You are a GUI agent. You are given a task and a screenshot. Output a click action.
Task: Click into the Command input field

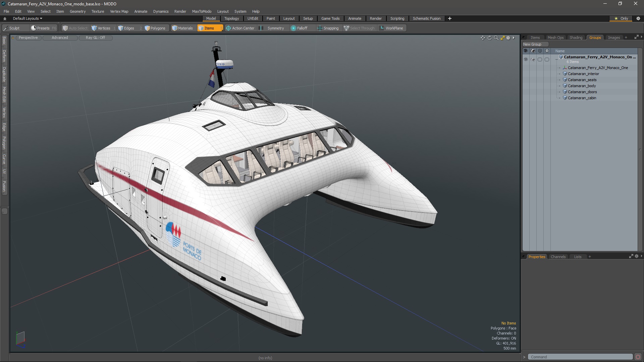pos(580,357)
